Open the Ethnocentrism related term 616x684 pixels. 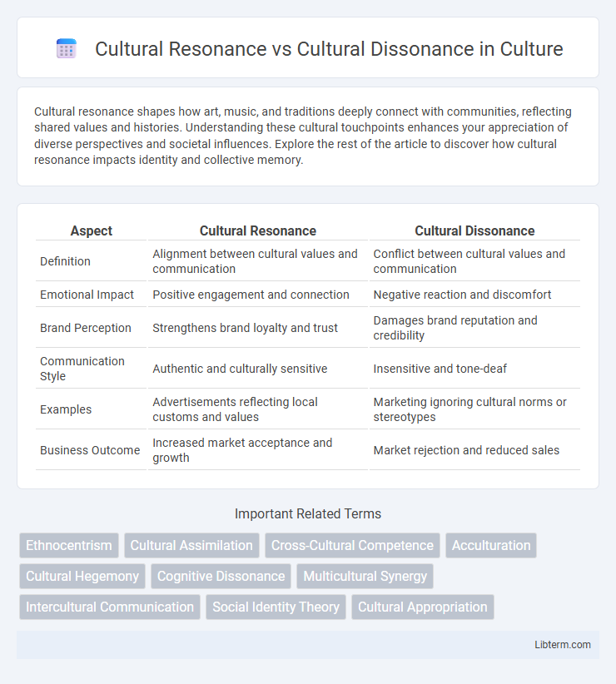point(69,545)
